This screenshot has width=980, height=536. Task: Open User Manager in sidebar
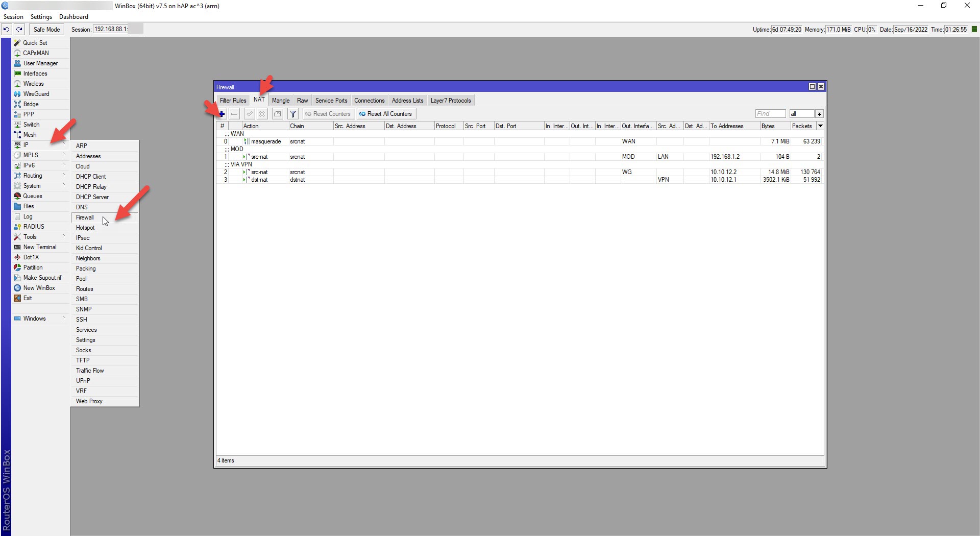[40, 63]
